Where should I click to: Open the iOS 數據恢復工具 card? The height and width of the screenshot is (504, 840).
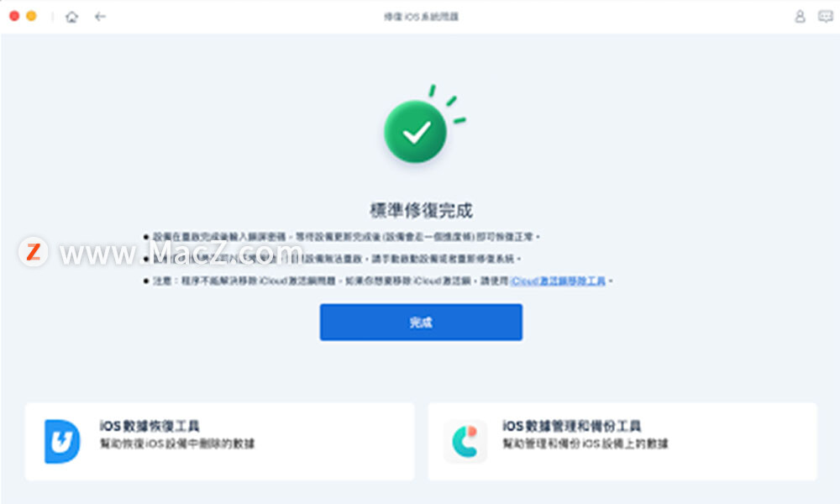[x=219, y=441]
